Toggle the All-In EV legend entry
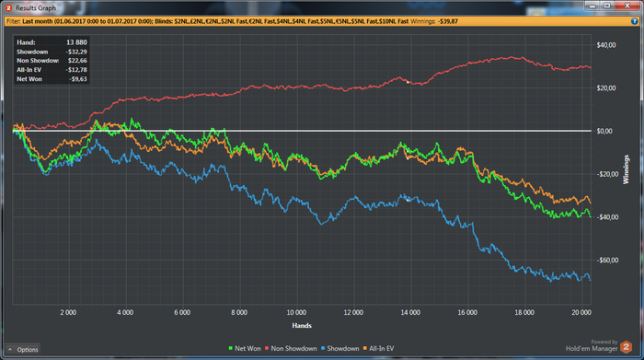Image resolution: width=644 pixels, height=360 pixels. point(378,349)
